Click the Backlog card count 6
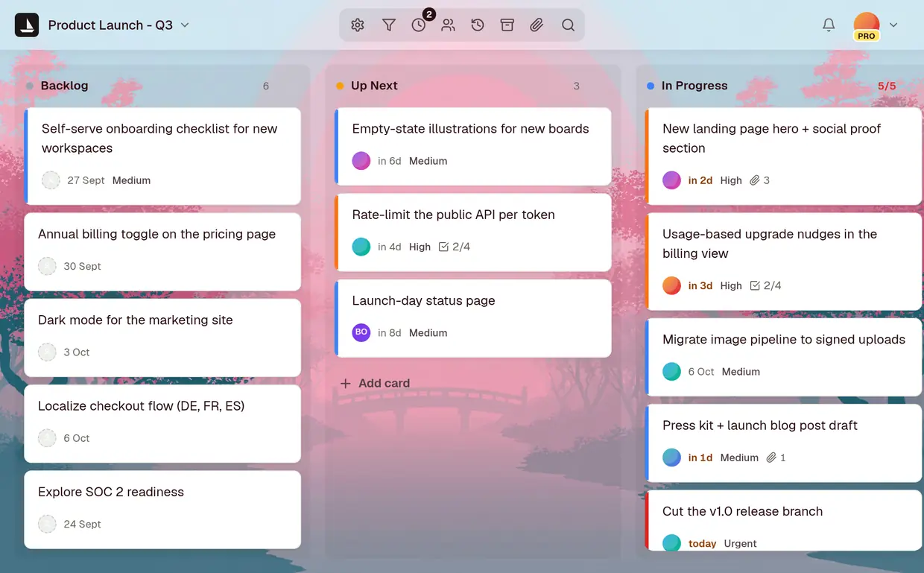Screen dimensions: 924x573 [266, 86]
